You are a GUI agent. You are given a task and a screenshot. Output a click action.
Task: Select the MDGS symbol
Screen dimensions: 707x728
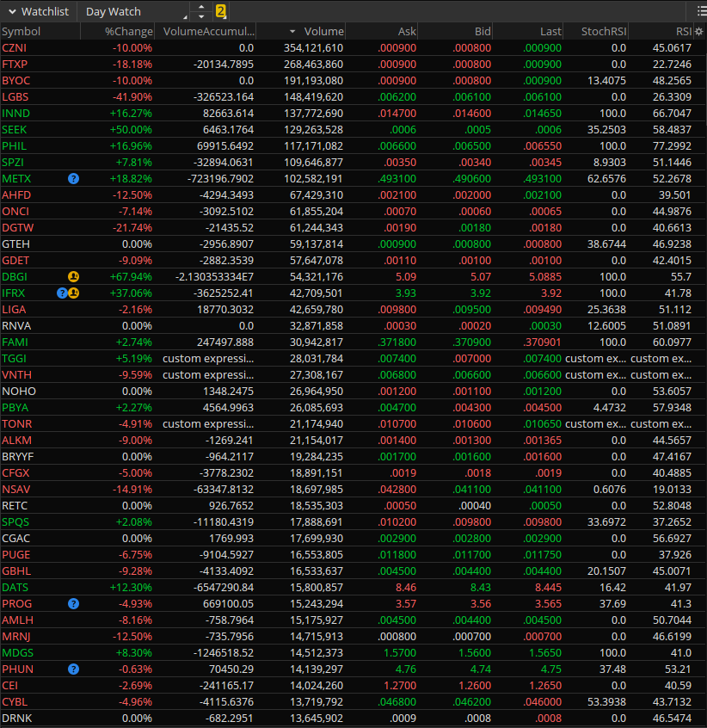(x=17, y=653)
